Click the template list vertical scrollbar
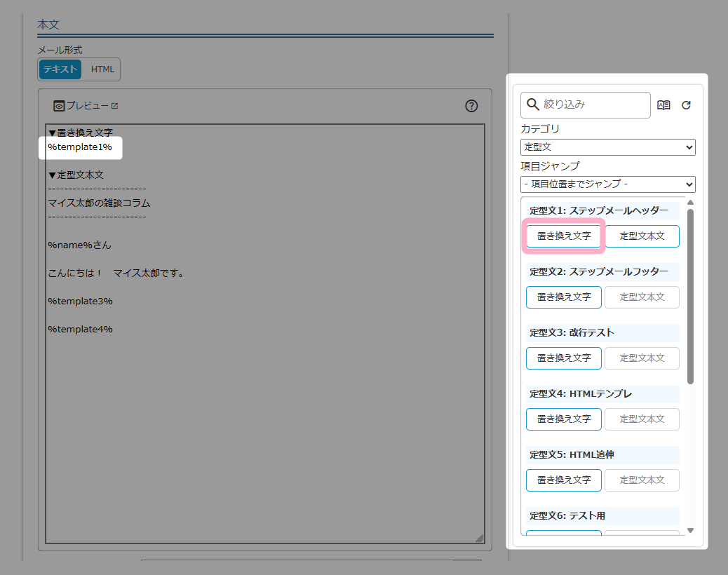This screenshot has width=728, height=575. point(690,295)
